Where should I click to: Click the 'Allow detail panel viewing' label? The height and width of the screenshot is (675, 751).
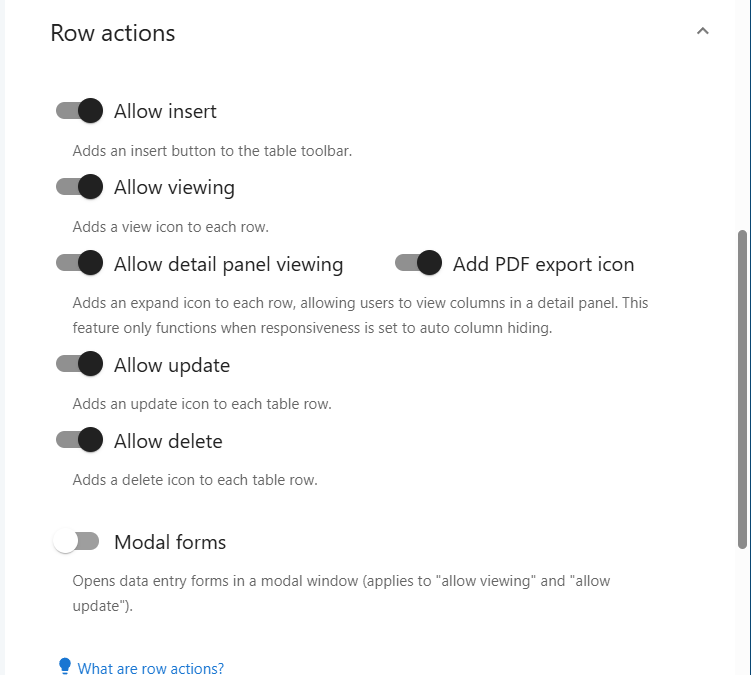click(228, 264)
